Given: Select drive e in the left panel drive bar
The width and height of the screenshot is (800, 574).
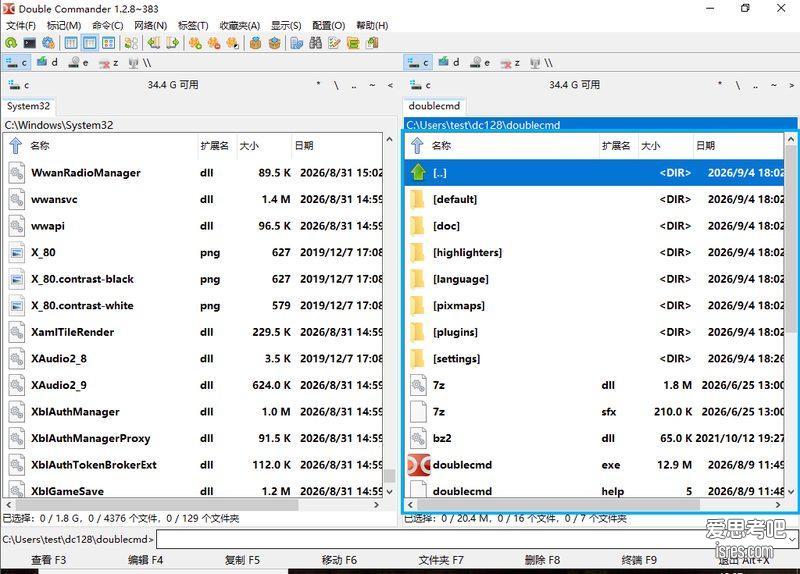Looking at the screenshot, I should tap(78, 63).
